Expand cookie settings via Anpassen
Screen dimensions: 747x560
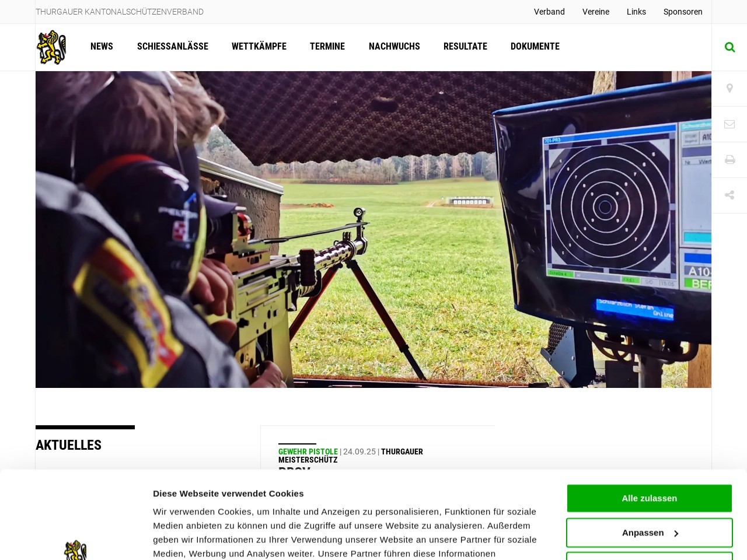(x=649, y=533)
